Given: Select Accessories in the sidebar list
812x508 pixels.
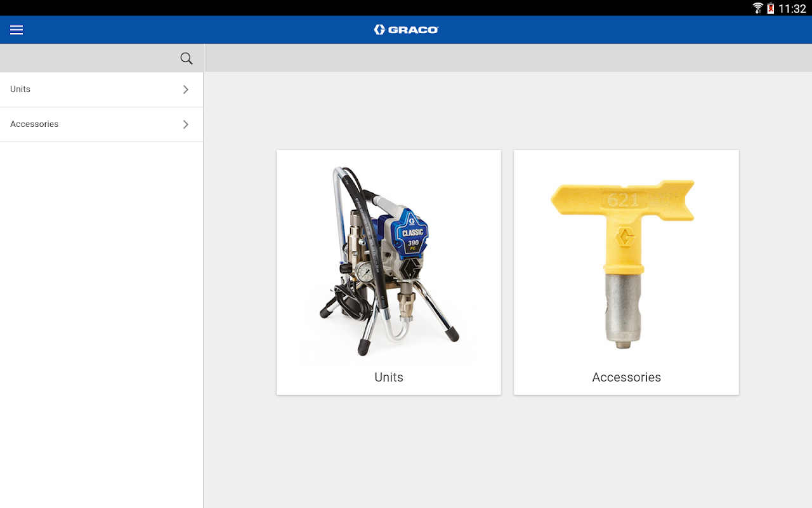Looking at the screenshot, I should 101,124.
